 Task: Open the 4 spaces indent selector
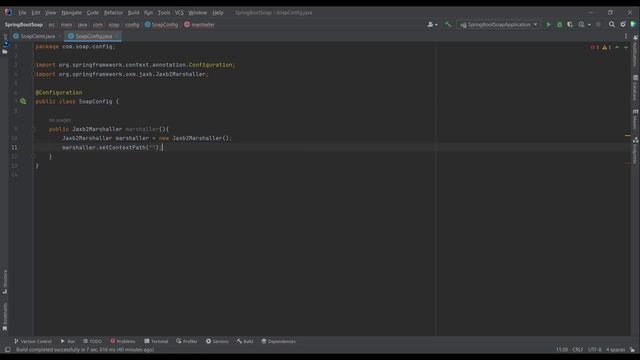[x=616, y=350]
